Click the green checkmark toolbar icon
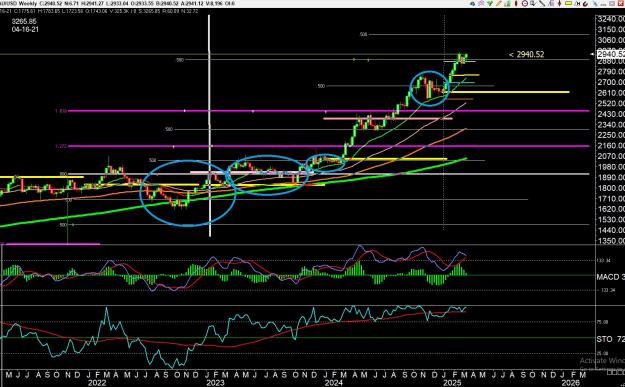 click(x=490, y=4)
